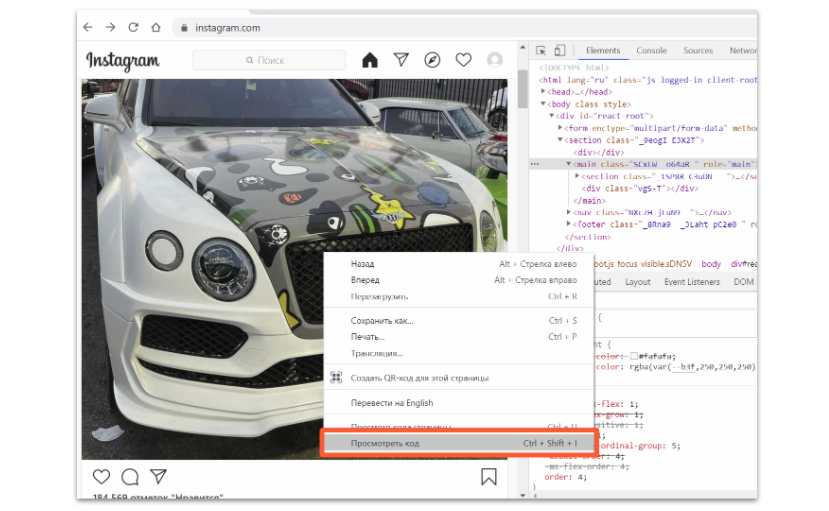The image size is (829, 511).
Task: Open the profile avatar icon
Action: (495, 60)
